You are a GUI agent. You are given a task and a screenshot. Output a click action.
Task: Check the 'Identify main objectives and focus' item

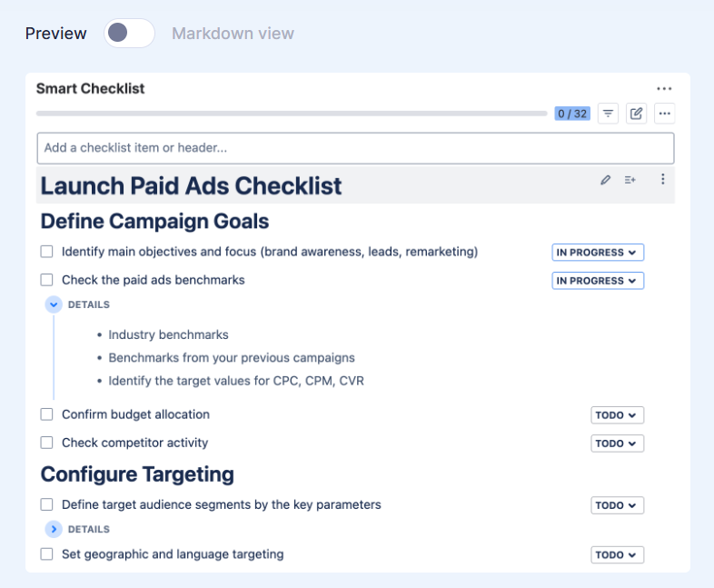[x=47, y=252]
